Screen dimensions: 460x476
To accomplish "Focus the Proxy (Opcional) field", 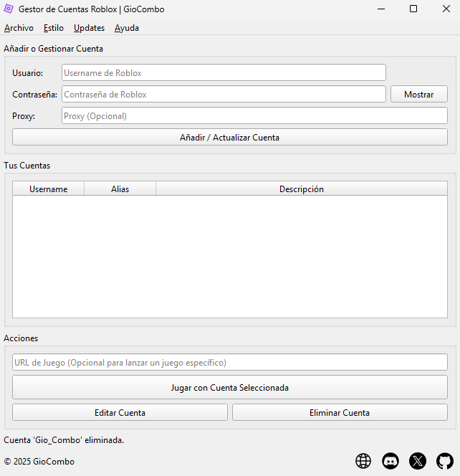I will coord(254,115).
